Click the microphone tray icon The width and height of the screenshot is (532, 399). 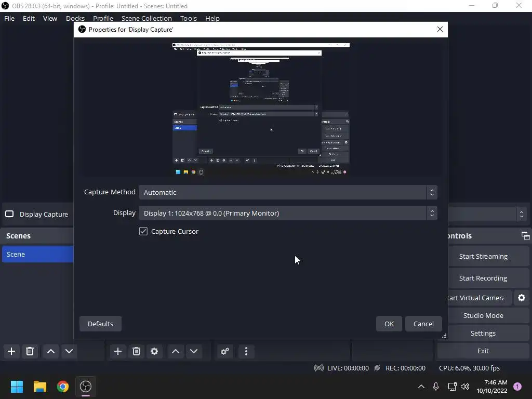coord(436,387)
